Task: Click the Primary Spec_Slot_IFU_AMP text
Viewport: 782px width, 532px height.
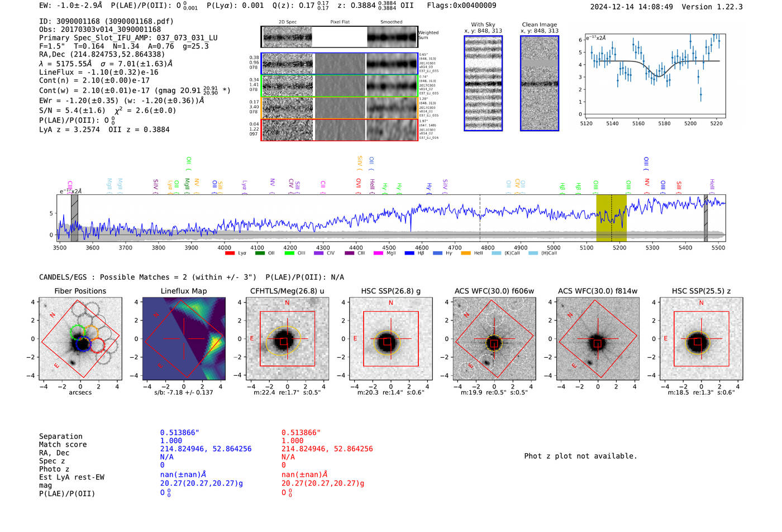Action: (x=128, y=38)
